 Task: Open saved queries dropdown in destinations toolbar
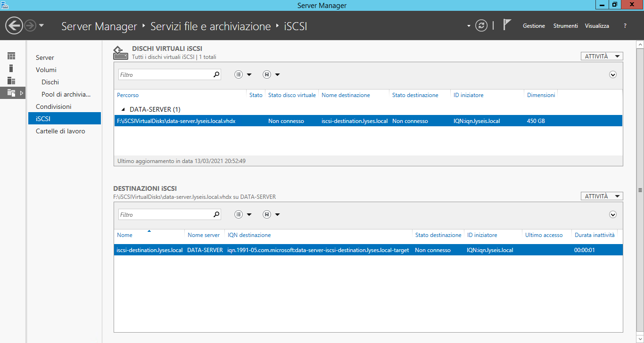271,214
